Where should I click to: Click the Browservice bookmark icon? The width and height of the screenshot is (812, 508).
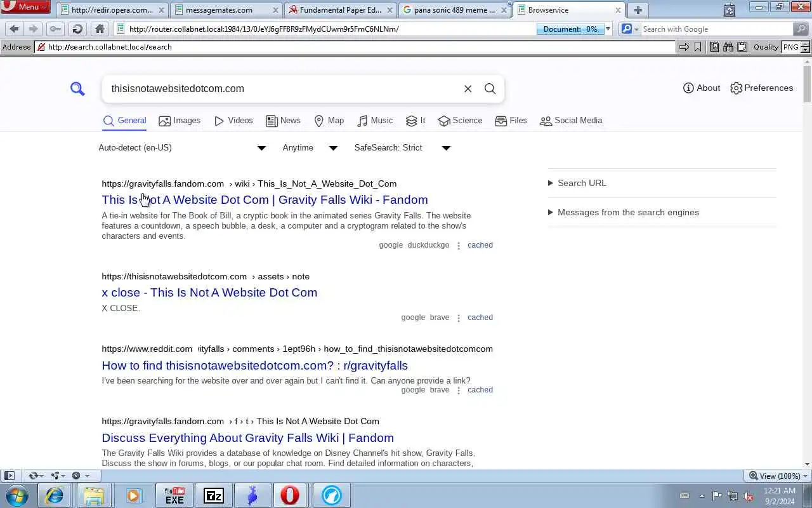pos(698,47)
